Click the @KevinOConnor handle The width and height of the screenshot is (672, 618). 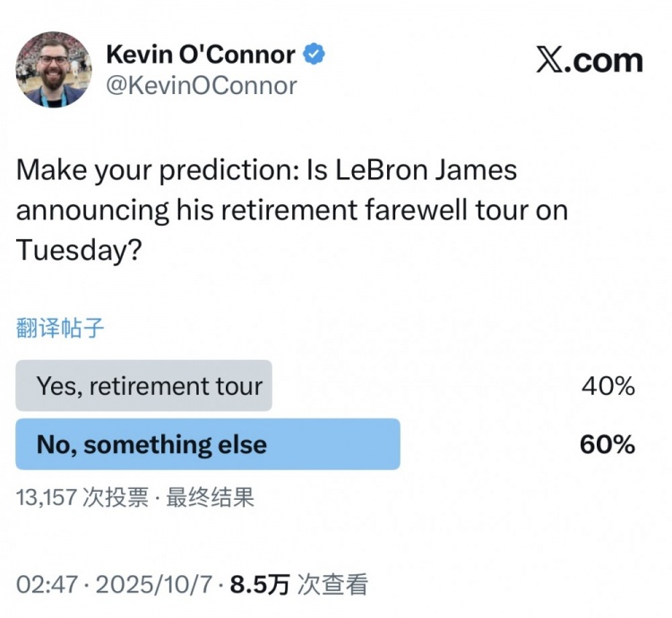pyautogui.click(x=202, y=86)
